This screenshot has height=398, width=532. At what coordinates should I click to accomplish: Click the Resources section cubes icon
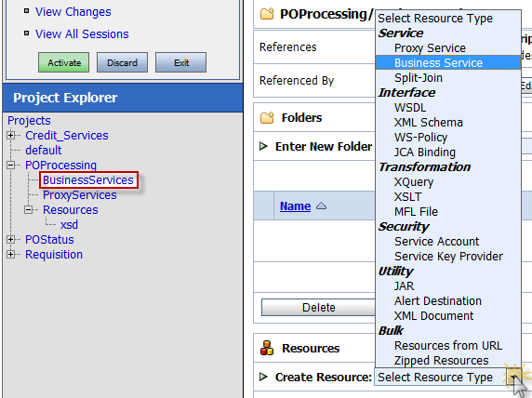(x=267, y=348)
